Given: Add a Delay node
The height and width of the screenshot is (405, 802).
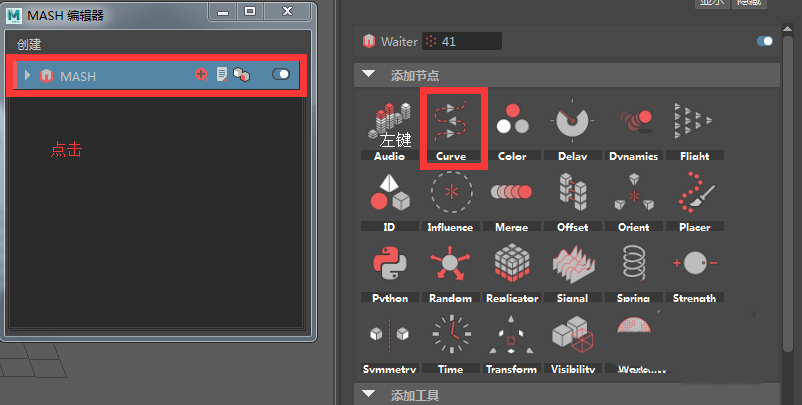Looking at the screenshot, I should (572, 129).
